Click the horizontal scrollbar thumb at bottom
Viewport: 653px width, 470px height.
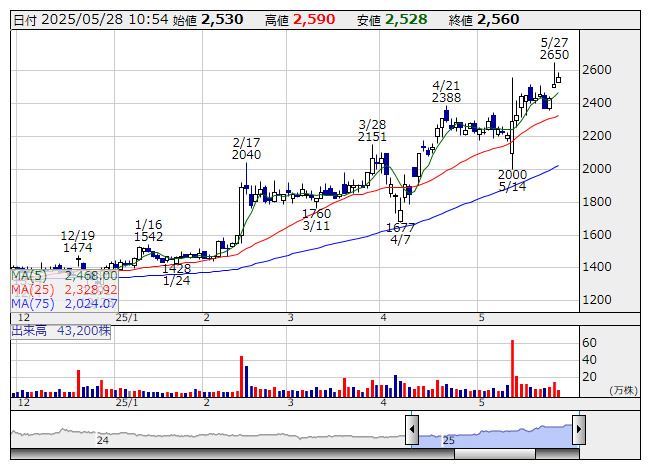point(495,454)
